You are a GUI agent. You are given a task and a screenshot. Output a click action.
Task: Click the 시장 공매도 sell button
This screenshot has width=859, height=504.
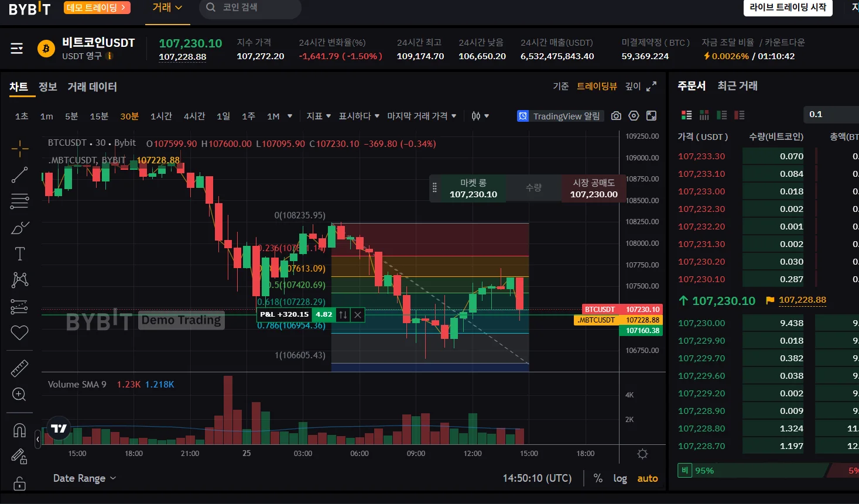[594, 188]
